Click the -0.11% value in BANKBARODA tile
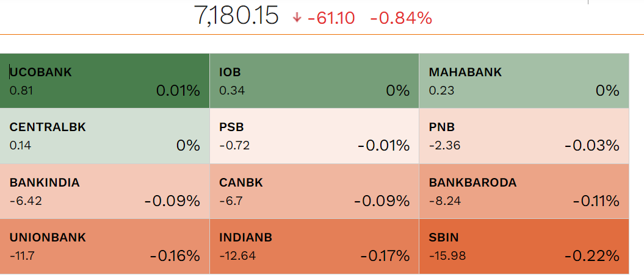644x275 pixels. pyautogui.click(x=596, y=201)
